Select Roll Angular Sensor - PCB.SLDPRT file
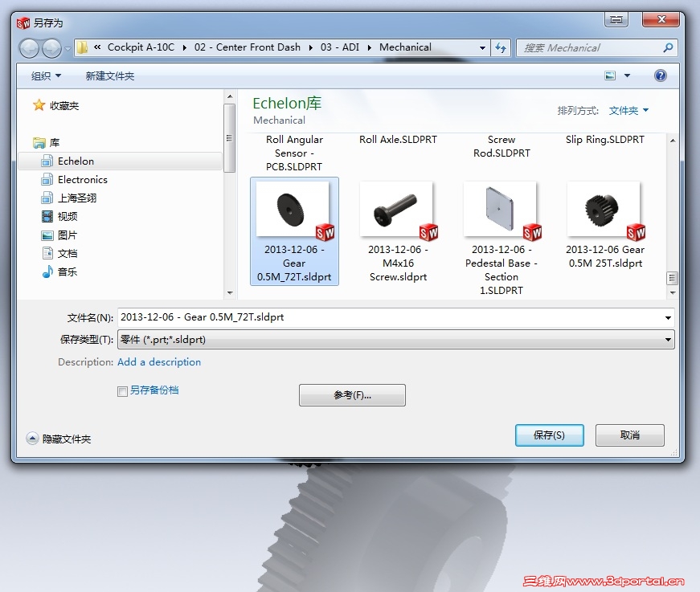 click(x=294, y=153)
